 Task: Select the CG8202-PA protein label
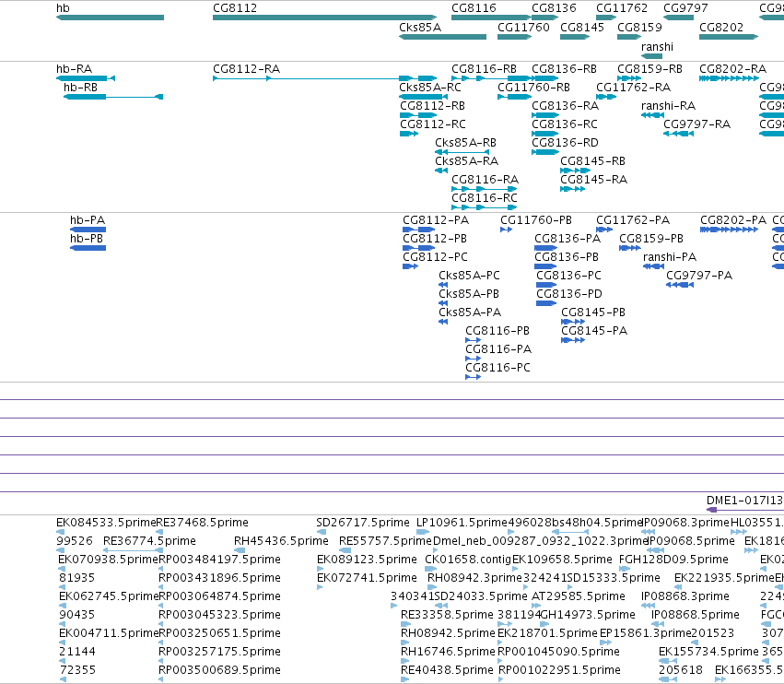(x=733, y=220)
